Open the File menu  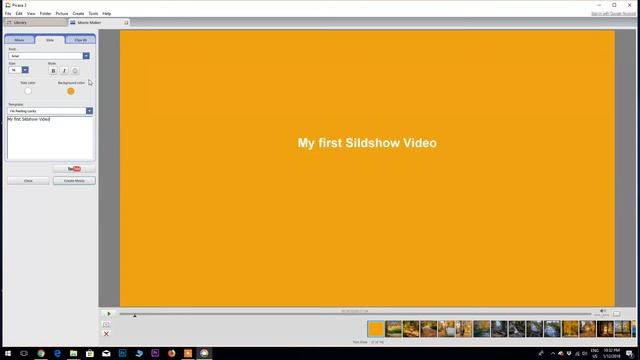coord(8,13)
